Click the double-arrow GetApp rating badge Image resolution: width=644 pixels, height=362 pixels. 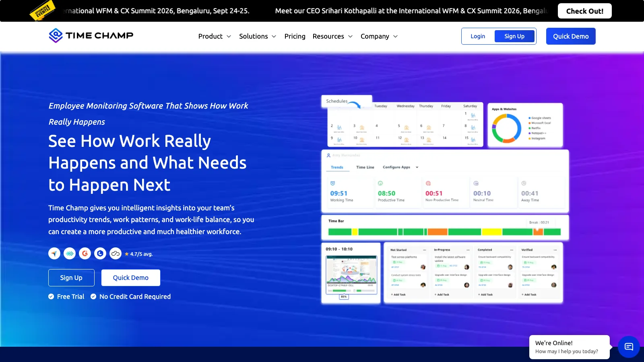click(x=70, y=253)
